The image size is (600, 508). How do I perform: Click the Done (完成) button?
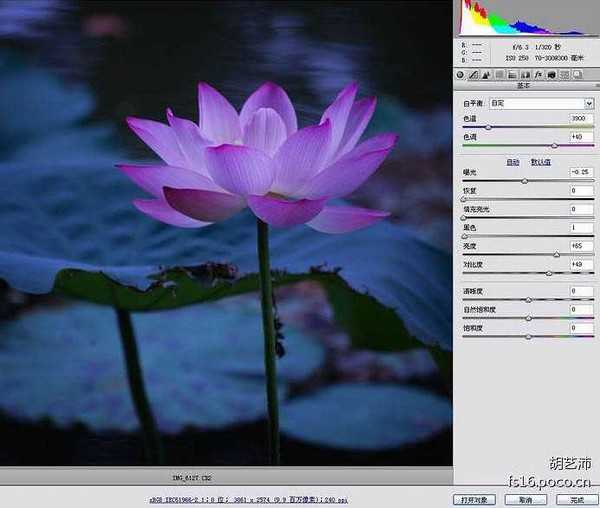click(x=575, y=498)
